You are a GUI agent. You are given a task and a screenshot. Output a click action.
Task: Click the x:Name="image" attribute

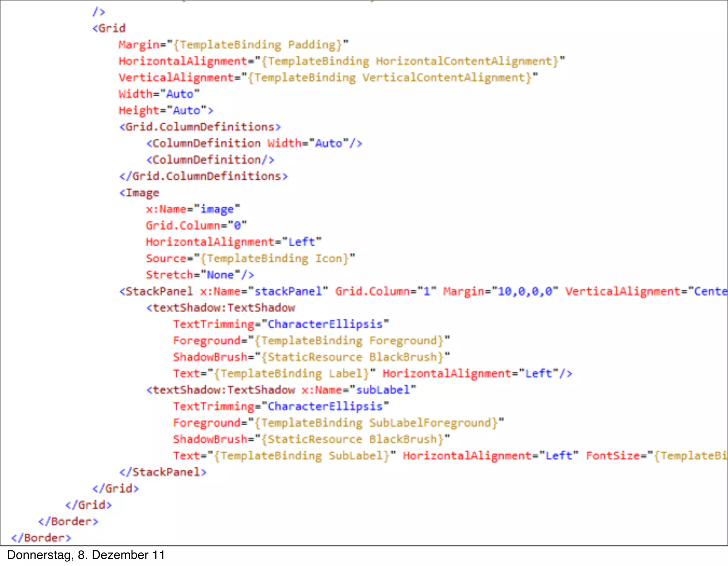point(193,209)
